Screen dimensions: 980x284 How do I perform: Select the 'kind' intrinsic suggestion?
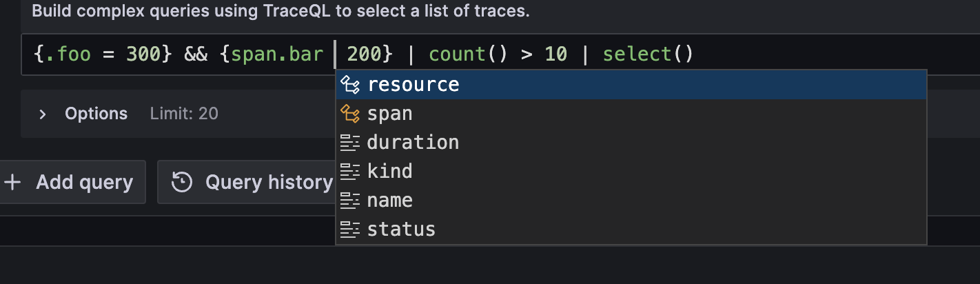tap(631, 172)
